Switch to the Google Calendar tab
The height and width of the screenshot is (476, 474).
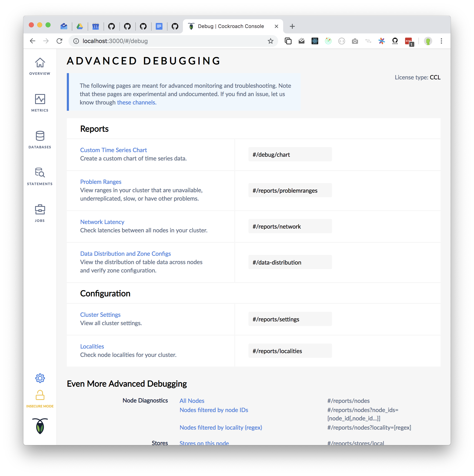coord(96,26)
